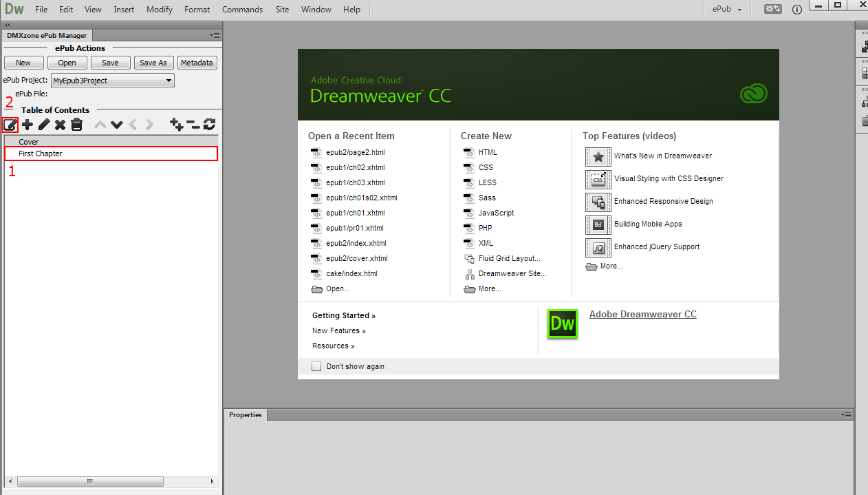Screen dimensions: 868x495
Task: Click the Open button in ePub Actions
Action: [x=67, y=63]
